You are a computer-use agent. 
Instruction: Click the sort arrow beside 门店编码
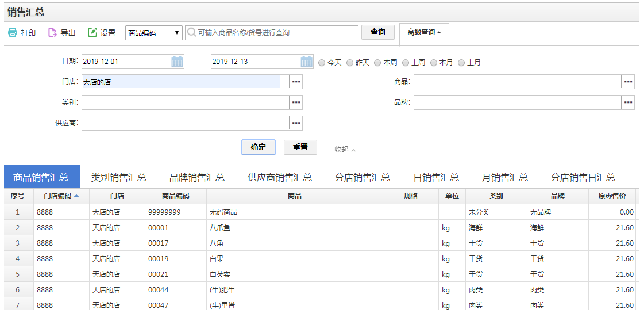pyautogui.click(x=76, y=196)
